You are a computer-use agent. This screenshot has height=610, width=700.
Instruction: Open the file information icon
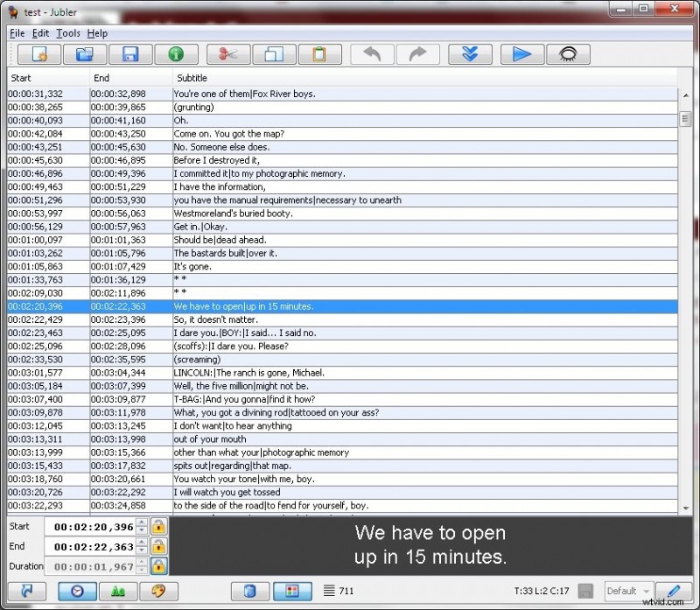click(176, 53)
